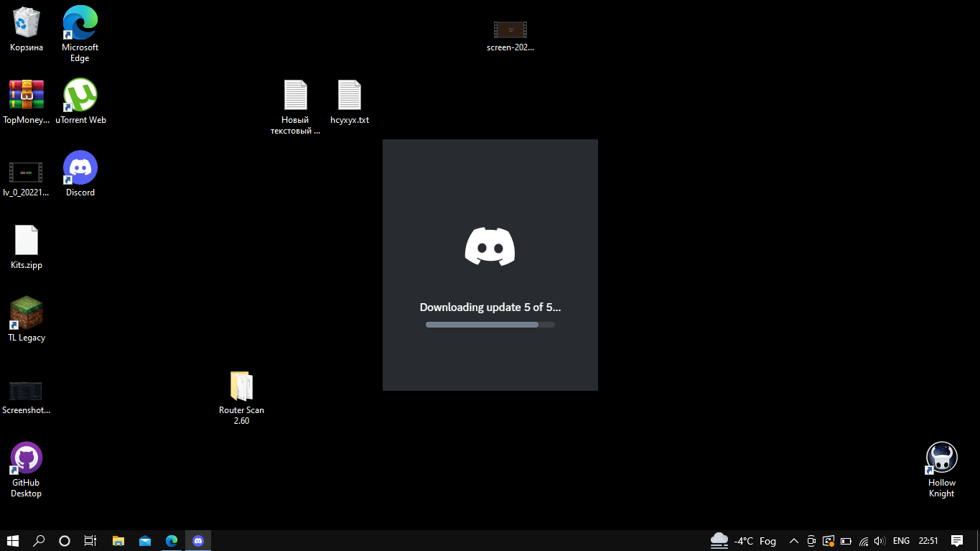Select the Microsoft Edge desktop shortcut

click(80, 34)
